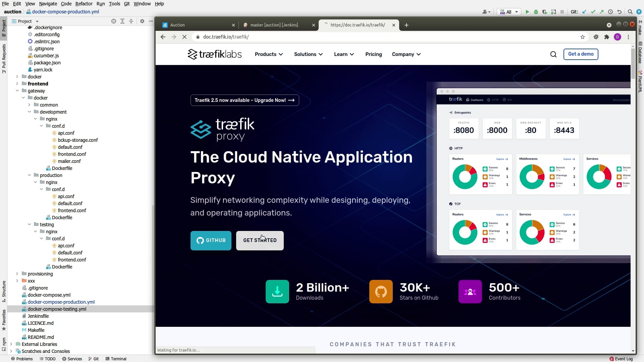644x362 pixels.
Task: Toggle the Problems tool window
Action: (x=22, y=359)
